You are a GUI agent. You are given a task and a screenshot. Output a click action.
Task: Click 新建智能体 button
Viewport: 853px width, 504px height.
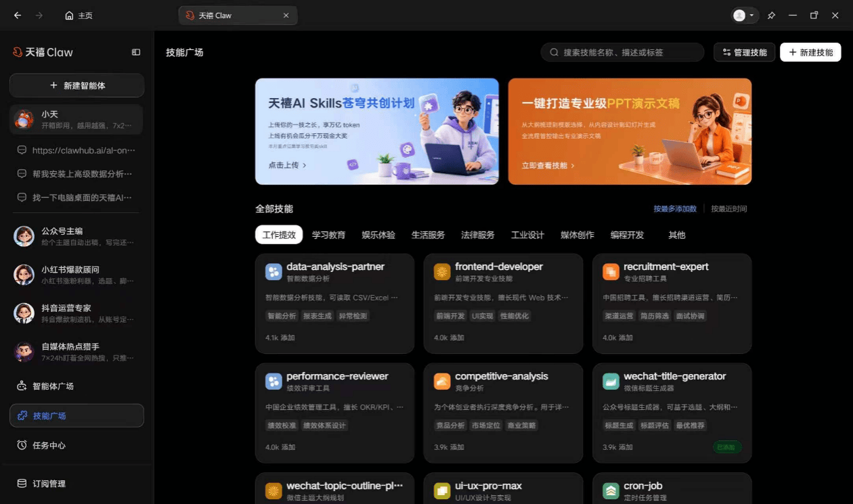[77, 85]
